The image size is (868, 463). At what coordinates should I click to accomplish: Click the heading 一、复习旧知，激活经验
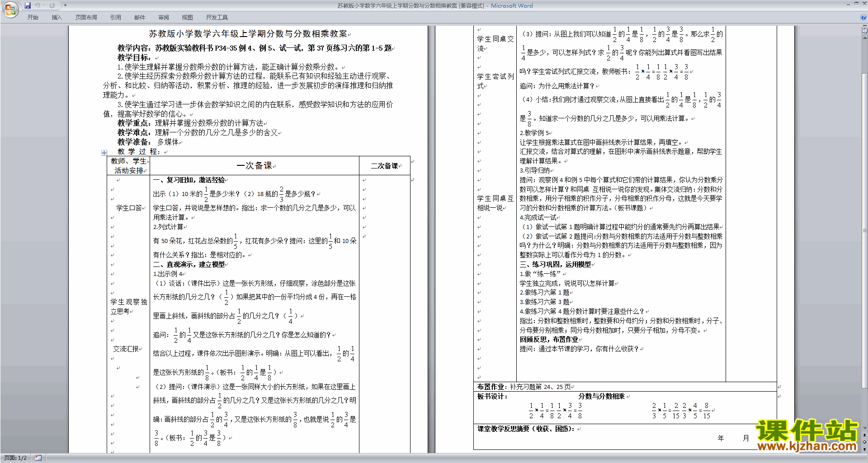189,180
